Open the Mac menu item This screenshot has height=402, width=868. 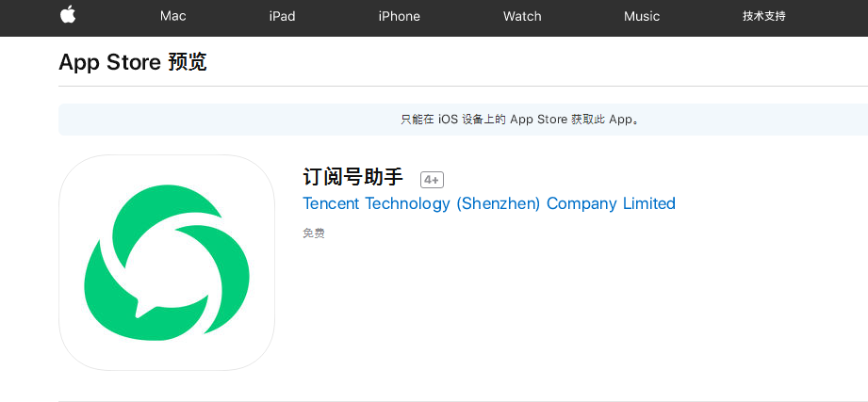(x=173, y=16)
